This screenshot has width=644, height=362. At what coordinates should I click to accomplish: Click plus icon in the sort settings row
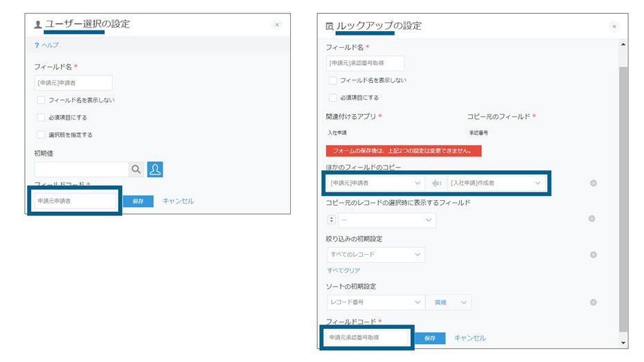coord(593,302)
